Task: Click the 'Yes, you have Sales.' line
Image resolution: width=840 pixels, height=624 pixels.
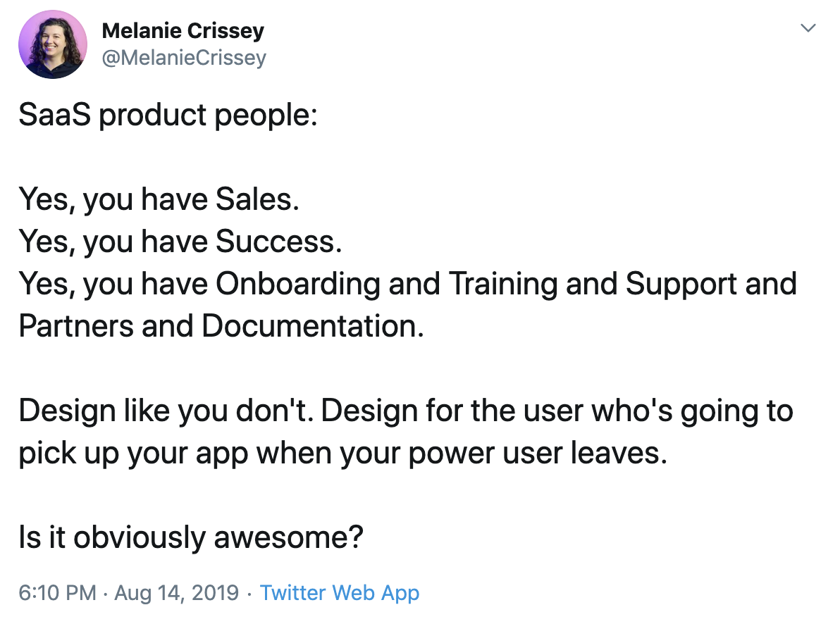Action: tap(159, 200)
